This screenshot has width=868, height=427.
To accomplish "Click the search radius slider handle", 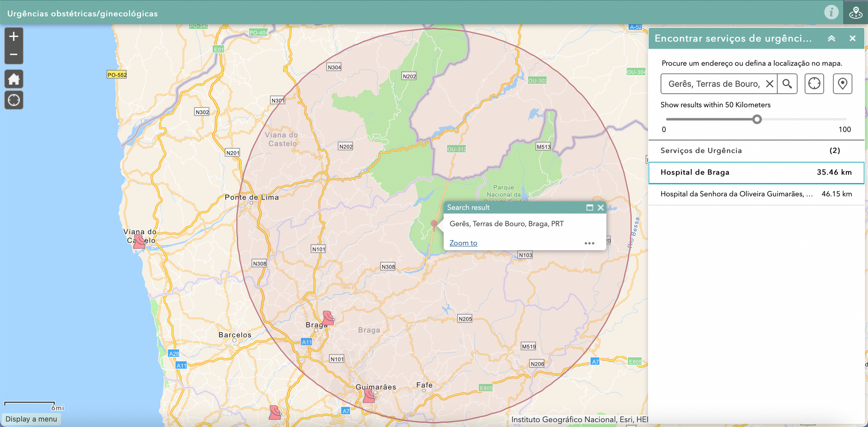I will 757,119.
